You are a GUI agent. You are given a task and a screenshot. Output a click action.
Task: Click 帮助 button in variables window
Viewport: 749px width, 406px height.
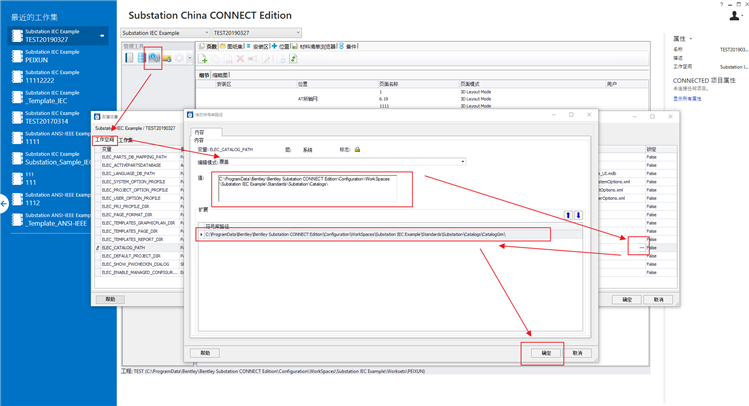click(x=110, y=299)
